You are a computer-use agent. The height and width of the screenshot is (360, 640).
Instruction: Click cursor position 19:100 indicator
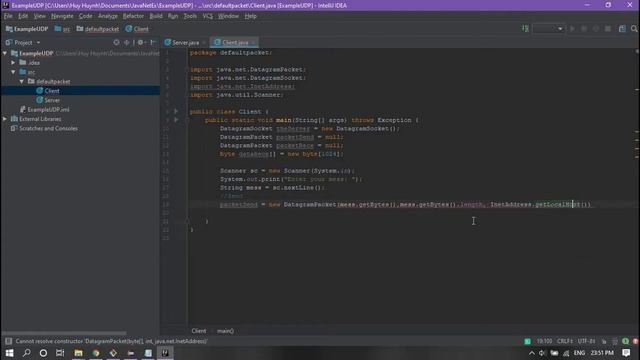[x=544, y=341]
